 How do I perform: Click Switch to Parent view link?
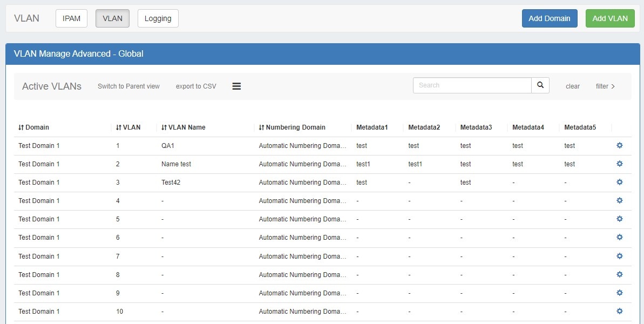[x=128, y=86]
